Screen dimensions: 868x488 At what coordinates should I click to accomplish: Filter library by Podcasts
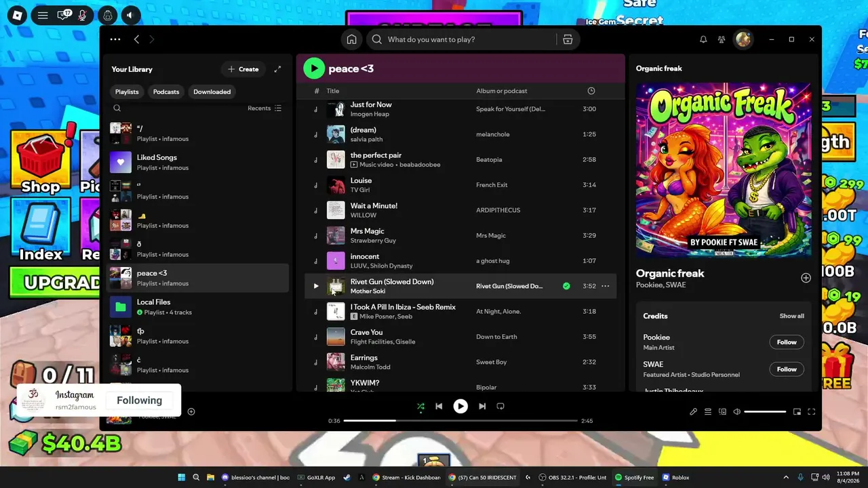[x=166, y=91]
